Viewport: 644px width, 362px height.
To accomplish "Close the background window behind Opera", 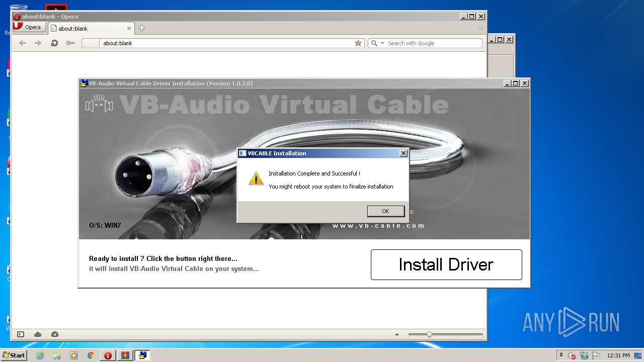I will (509, 39).
